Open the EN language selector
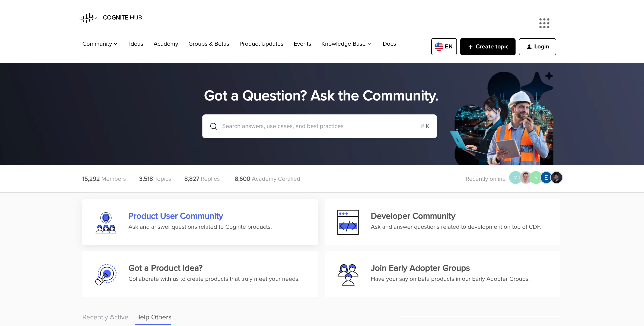 pyautogui.click(x=444, y=47)
